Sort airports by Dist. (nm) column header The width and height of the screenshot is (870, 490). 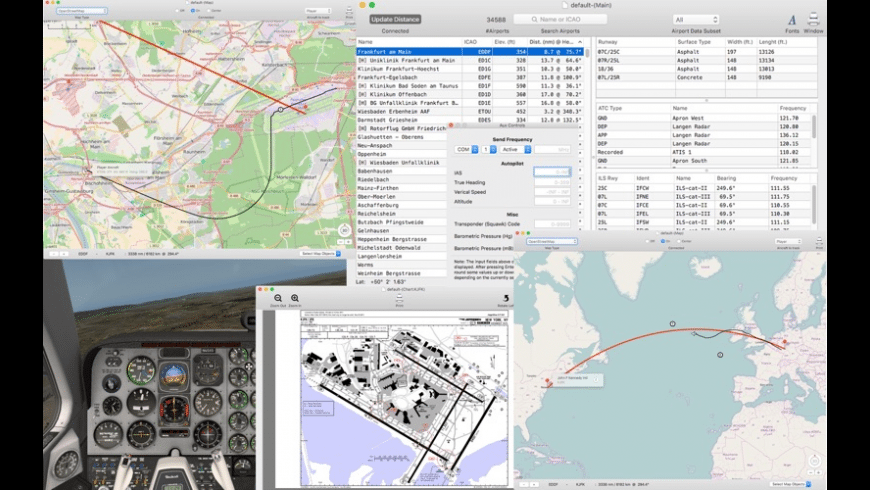click(x=555, y=42)
